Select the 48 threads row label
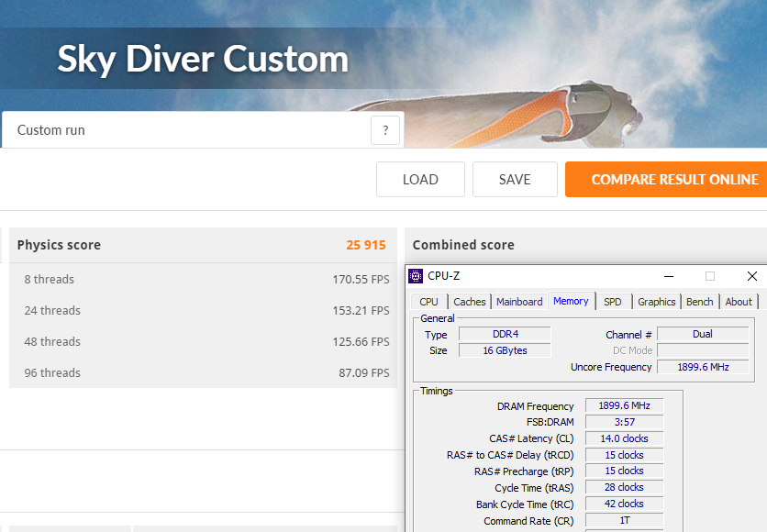Viewport: 767px width, 532px height. tap(52, 342)
